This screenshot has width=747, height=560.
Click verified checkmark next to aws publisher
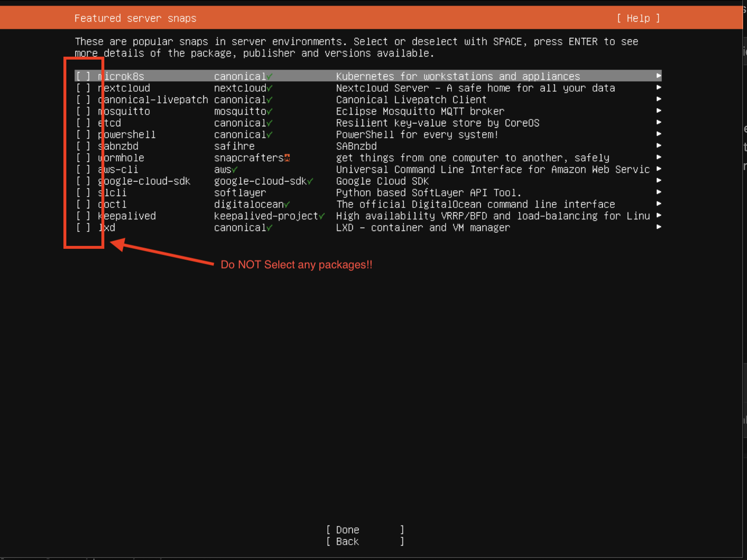[235, 170]
